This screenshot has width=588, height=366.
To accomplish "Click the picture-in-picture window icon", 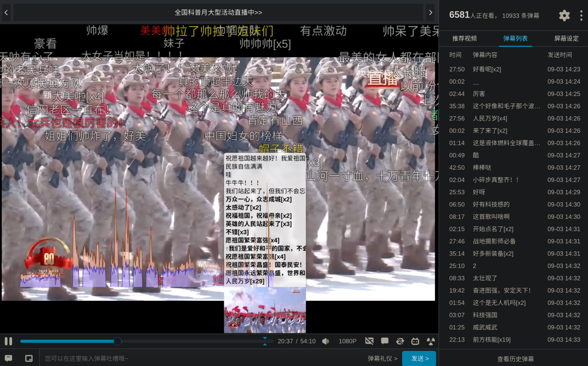I will pyautogui.click(x=29, y=358).
